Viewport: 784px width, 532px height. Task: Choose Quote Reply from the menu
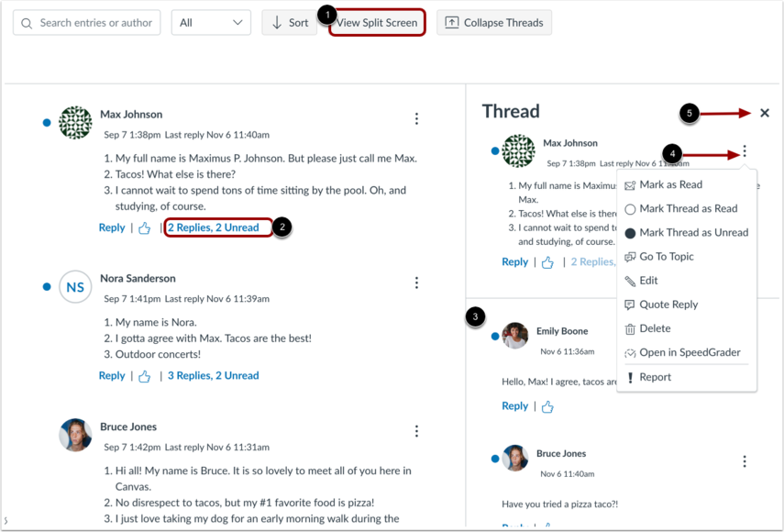click(x=668, y=305)
